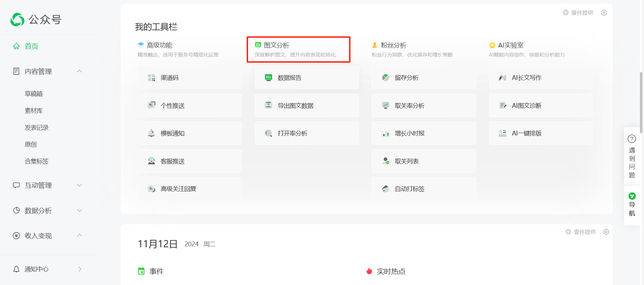Click the 打开率分析 magnifier icon
This screenshot has height=285, width=644.
(x=268, y=133)
